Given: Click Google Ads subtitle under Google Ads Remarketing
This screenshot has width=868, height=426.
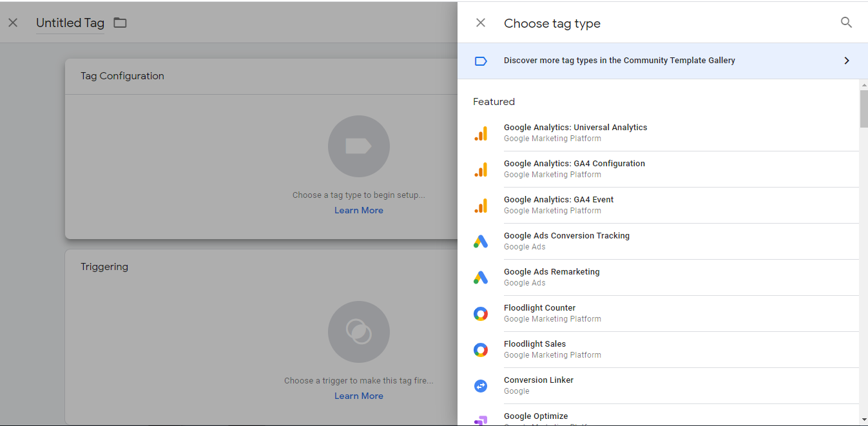Looking at the screenshot, I should pyautogui.click(x=525, y=283).
